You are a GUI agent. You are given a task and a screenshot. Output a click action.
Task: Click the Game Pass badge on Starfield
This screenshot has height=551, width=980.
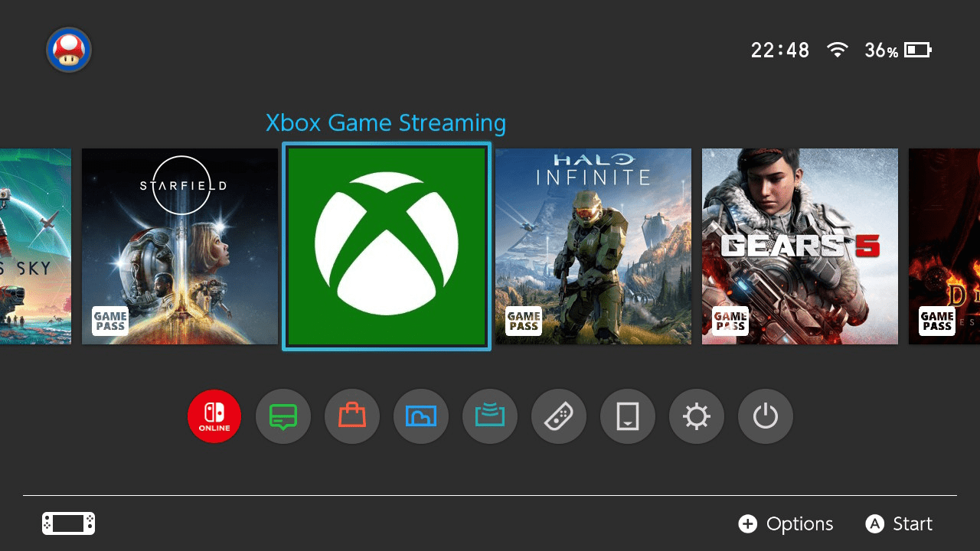tap(110, 321)
